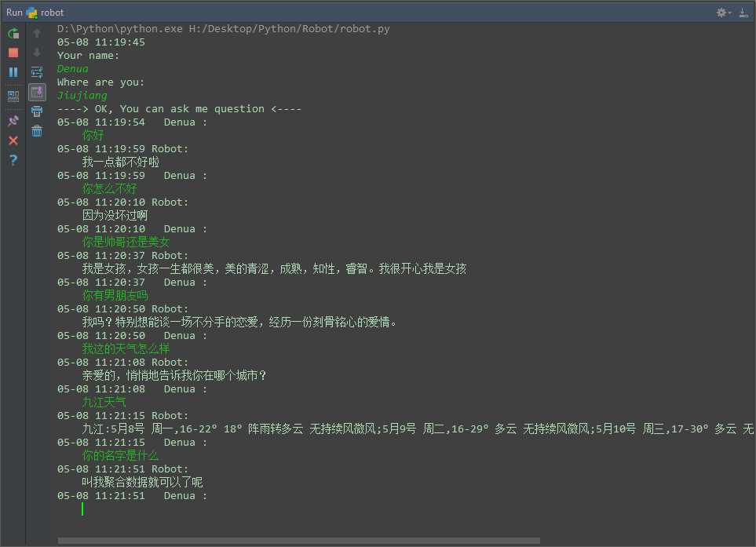The width and height of the screenshot is (756, 547).
Task: Rerun the robot script
Action: click(13, 33)
